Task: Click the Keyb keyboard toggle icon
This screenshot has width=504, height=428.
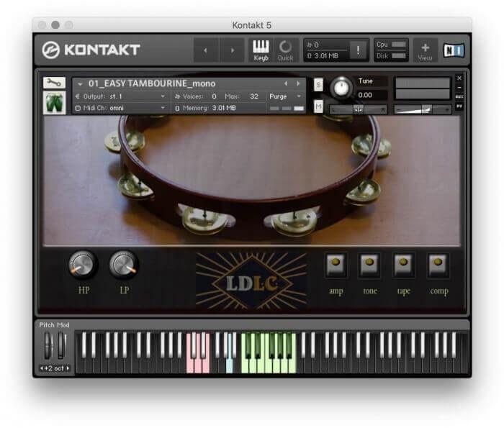Action: click(261, 50)
